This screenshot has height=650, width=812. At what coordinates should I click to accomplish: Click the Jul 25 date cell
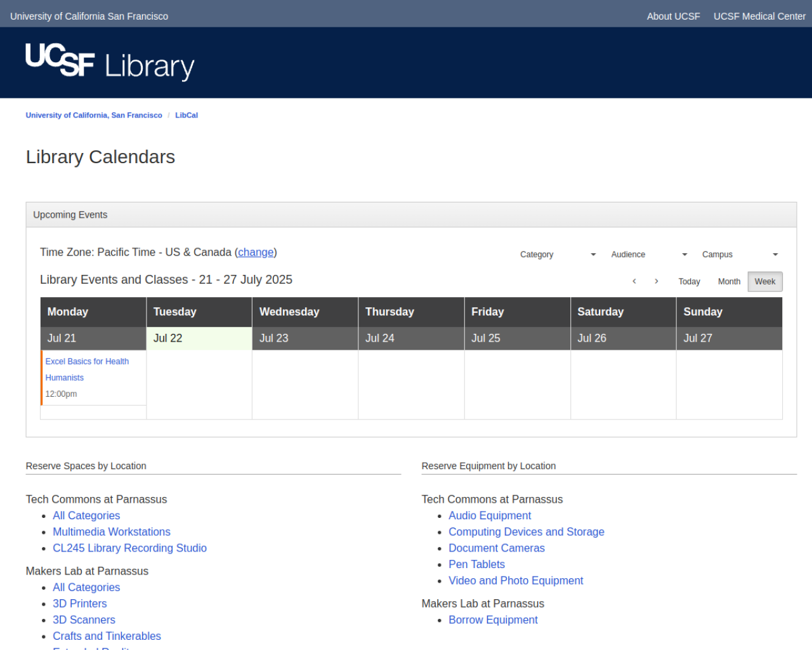(x=517, y=338)
